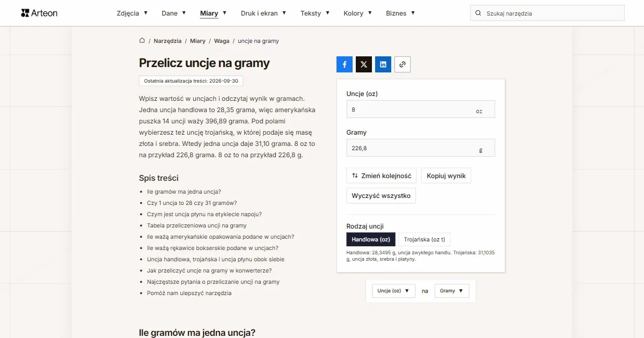
Task: Select Handlowa (oz) ounce type
Action: click(371, 239)
